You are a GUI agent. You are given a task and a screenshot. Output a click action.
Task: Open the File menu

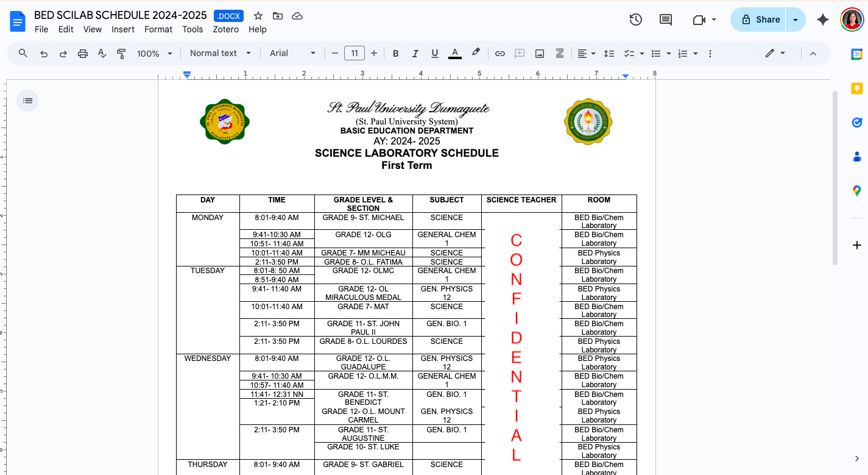pyautogui.click(x=41, y=29)
